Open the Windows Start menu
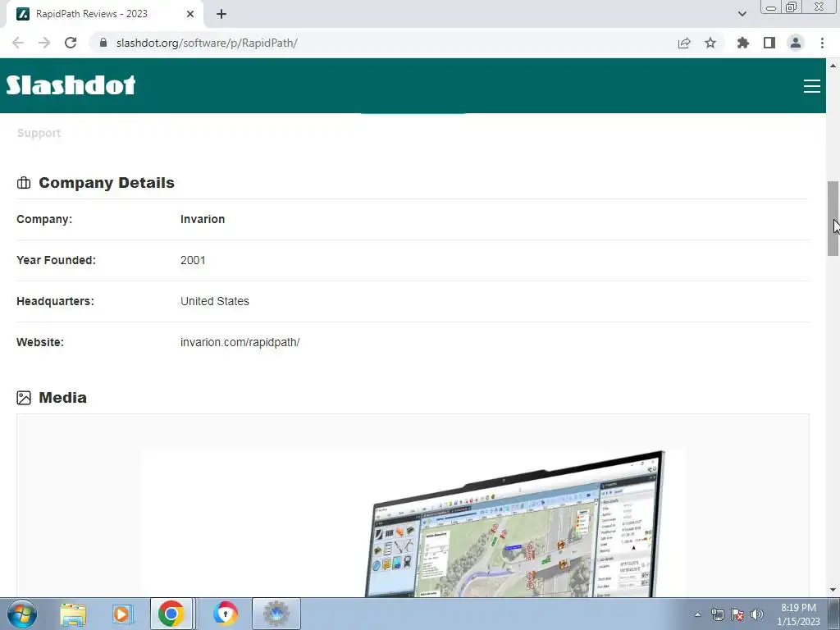This screenshot has height=630, width=840. 22,614
